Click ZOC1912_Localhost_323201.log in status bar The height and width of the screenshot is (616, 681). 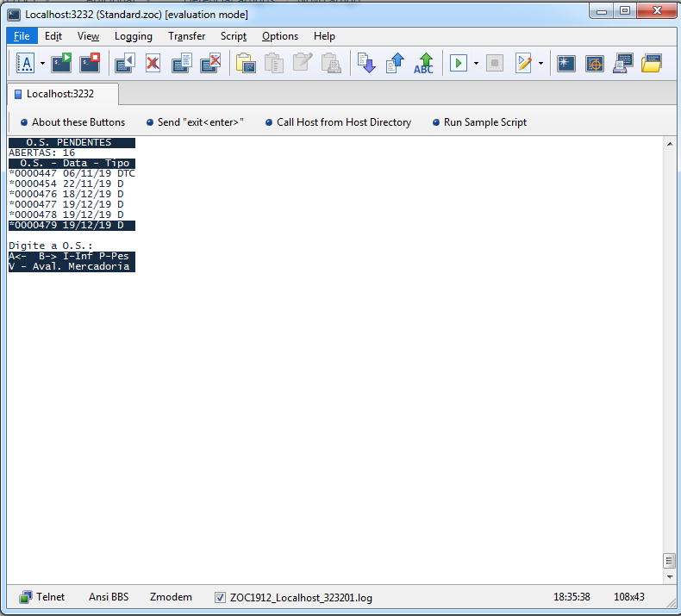click(x=301, y=598)
